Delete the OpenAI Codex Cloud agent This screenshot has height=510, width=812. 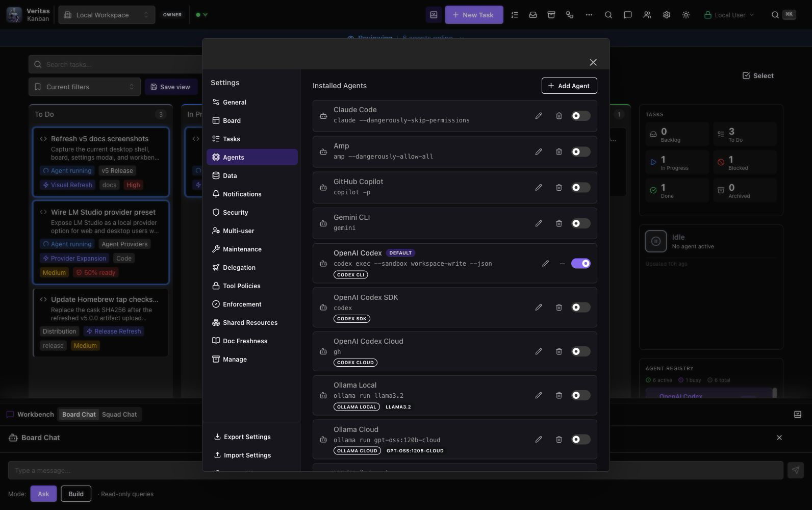point(559,351)
